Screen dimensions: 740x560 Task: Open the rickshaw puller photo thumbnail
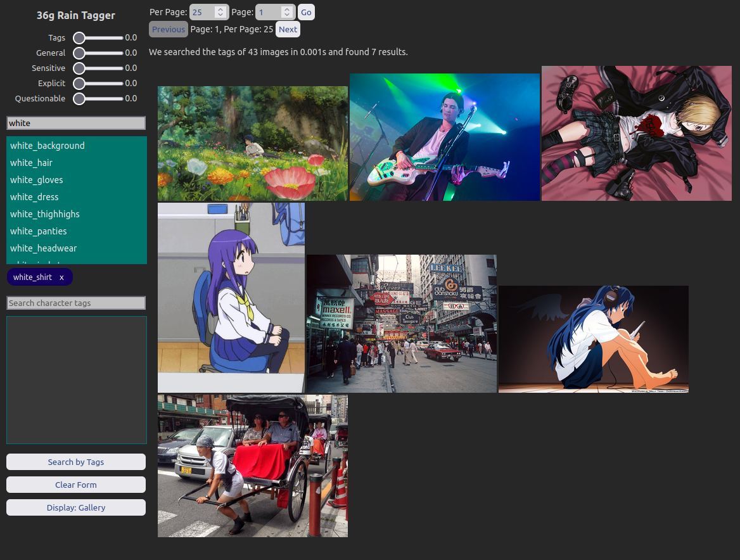click(253, 466)
